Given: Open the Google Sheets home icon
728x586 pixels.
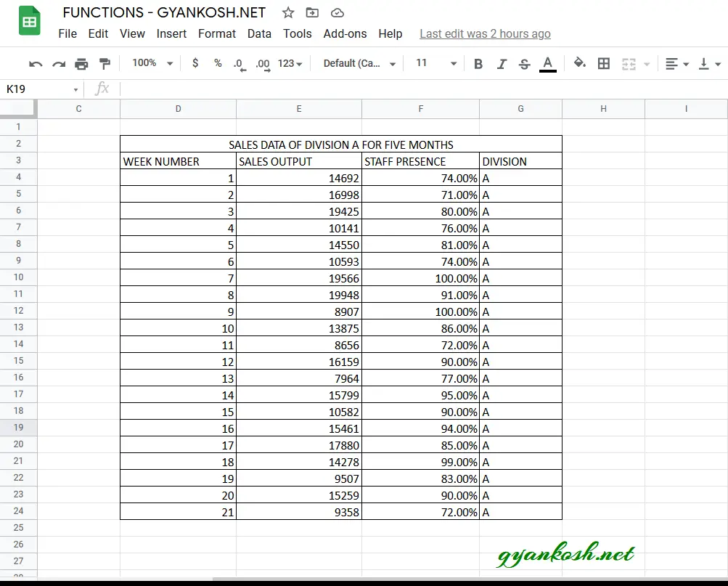Looking at the screenshot, I should tap(29, 21).
